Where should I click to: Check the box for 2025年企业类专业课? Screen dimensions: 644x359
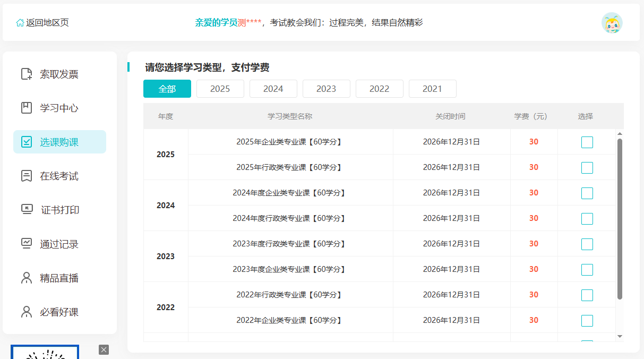[x=587, y=142]
